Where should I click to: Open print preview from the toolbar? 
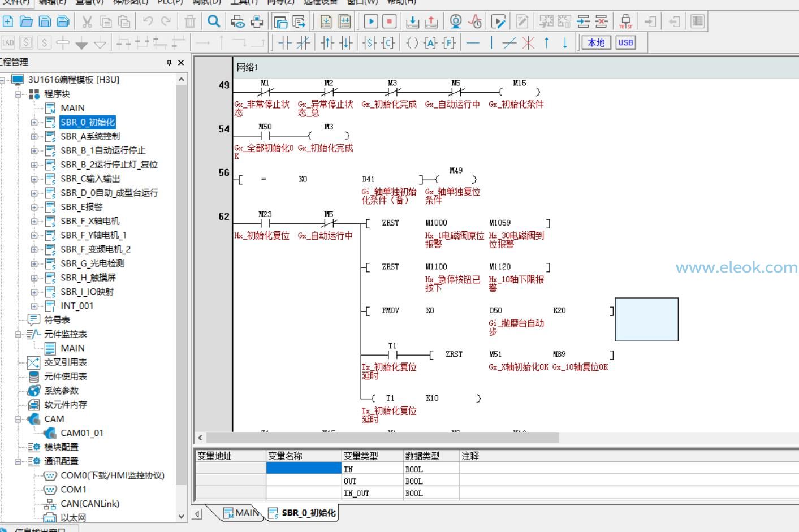[x=239, y=21]
